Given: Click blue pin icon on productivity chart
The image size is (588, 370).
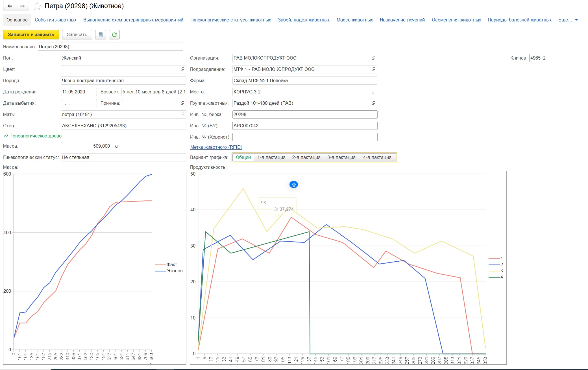Looking at the screenshot, I should [x=294, y=185].
